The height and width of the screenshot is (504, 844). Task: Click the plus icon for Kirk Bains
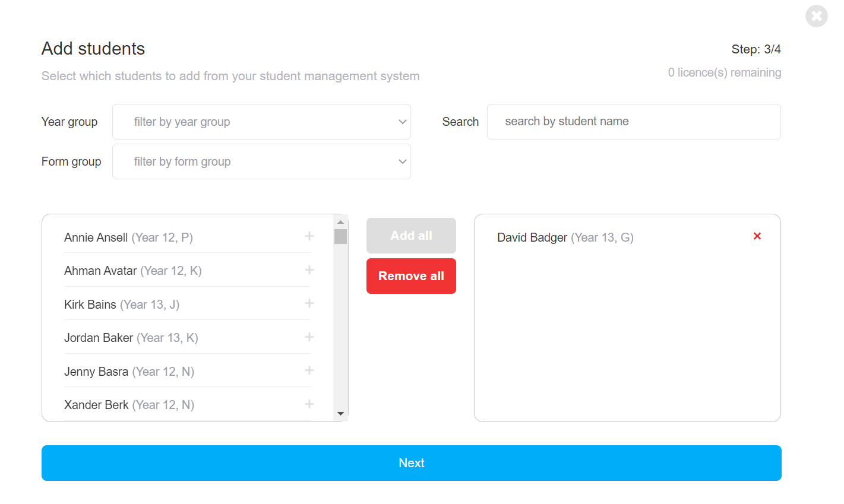pos(309,303)
